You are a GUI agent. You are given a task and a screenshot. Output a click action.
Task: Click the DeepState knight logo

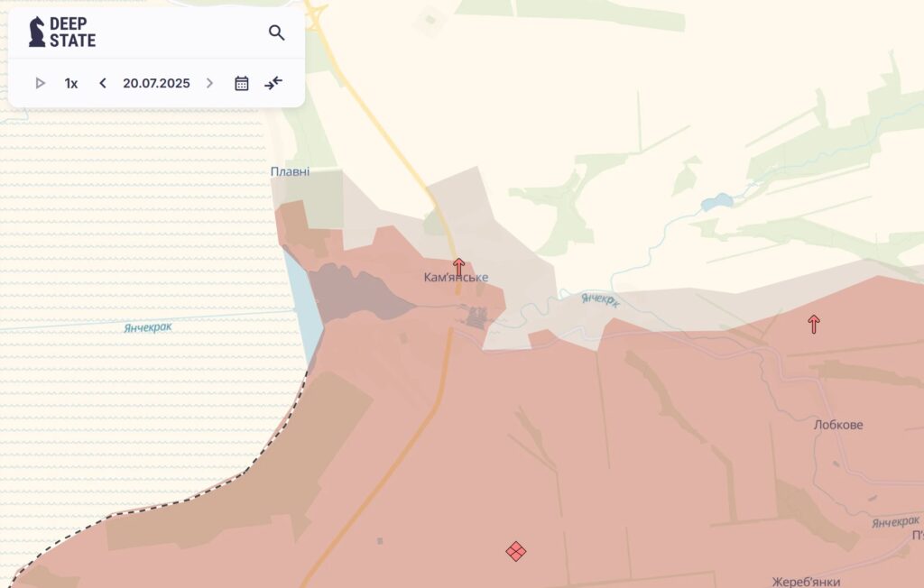click(x=37, y=32)
